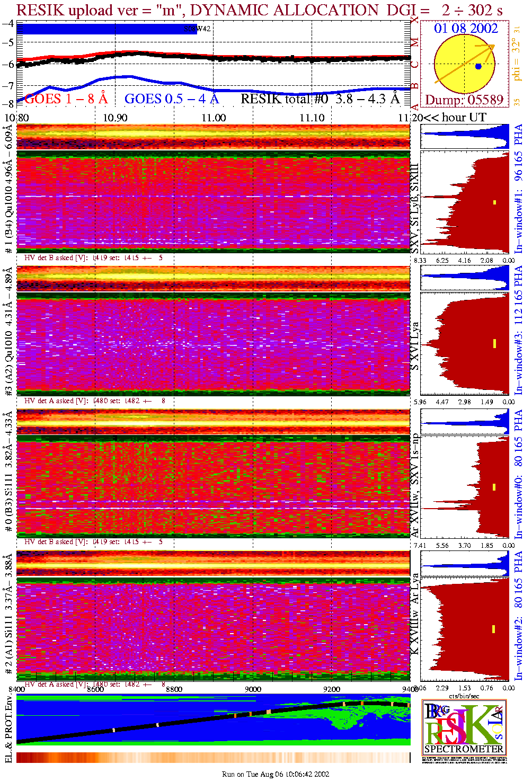The height and width of the screenshot is (782, 532).
Task: Click the date label 01 08 2002
Action: coord(466,29)
